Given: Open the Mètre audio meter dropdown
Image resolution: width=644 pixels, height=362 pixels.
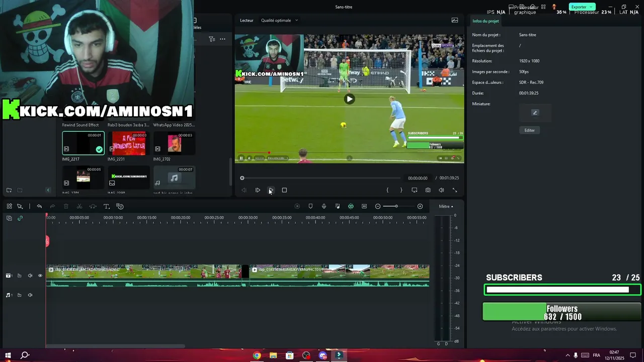Looking at the screenshot, I should tap(446, 206).
